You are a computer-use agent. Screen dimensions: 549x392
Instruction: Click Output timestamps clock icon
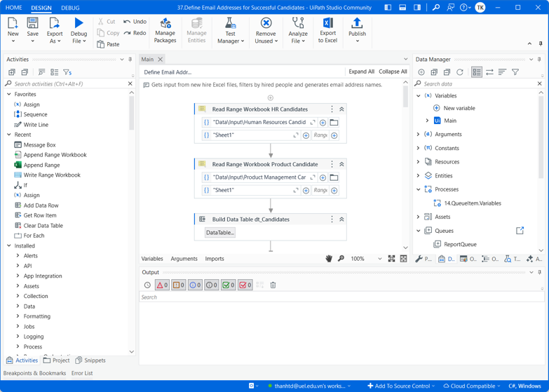(147, 285)
